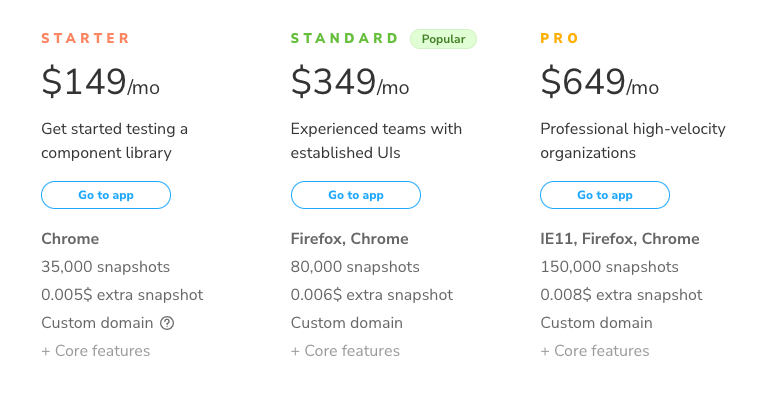This screenshot has height=393, width=764.
Task: Expand Core features under Standard plan
Action: coord(345,351)
